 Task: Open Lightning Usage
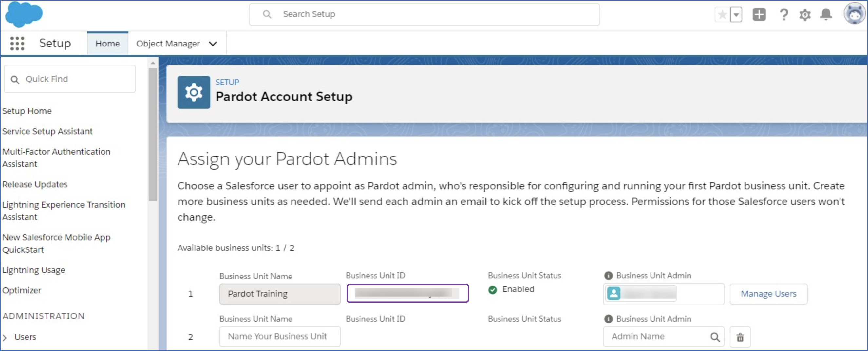pos(34,270)
